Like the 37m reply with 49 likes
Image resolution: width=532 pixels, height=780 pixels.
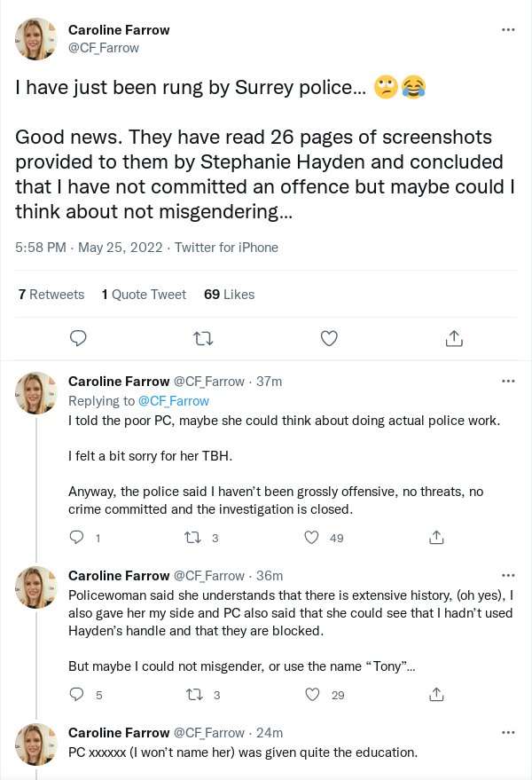click(312, 538)
